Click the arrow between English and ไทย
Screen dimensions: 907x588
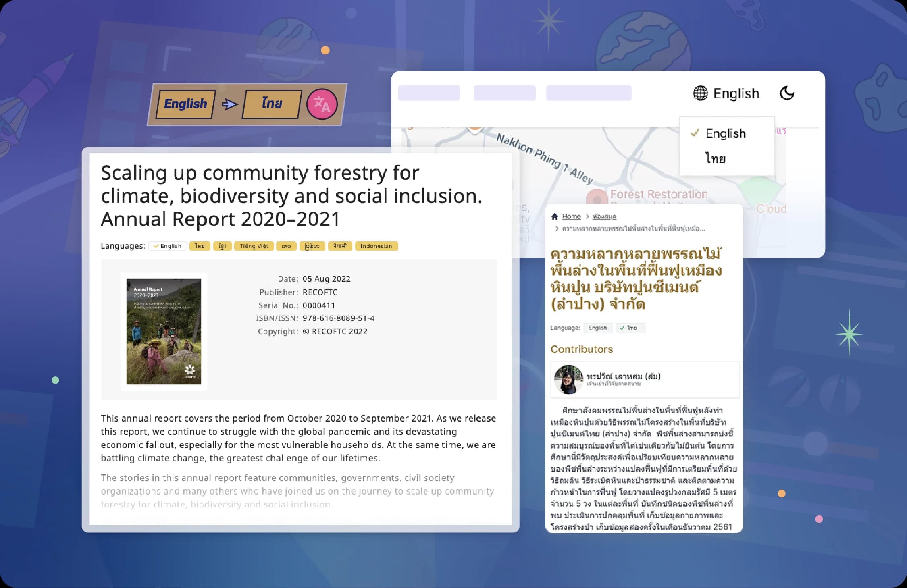coord(230,104)
